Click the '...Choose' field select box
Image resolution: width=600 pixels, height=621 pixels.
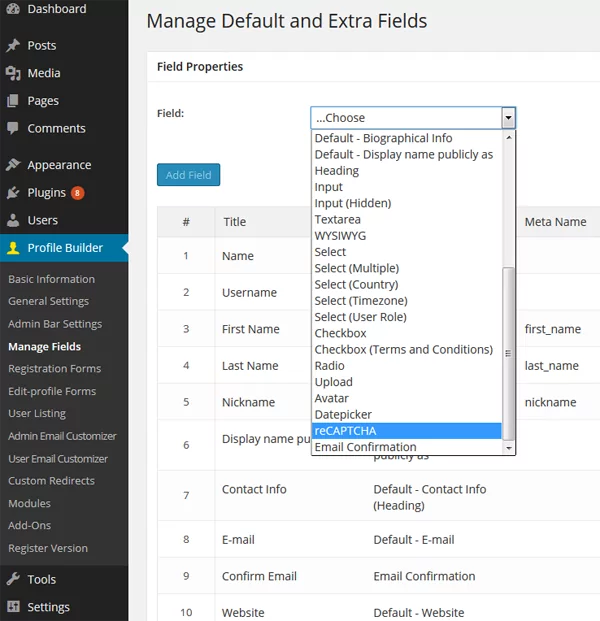click(x=413, y=118)
